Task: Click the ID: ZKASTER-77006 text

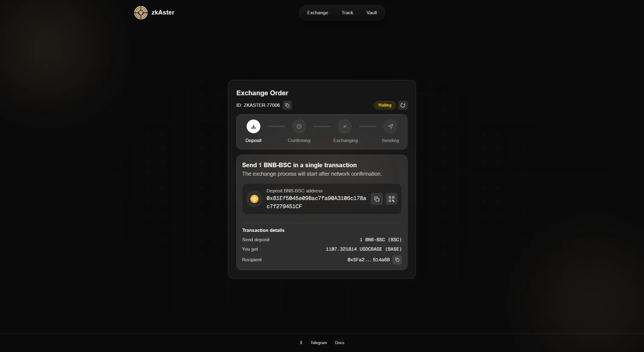Action: [x=258, y=105]
